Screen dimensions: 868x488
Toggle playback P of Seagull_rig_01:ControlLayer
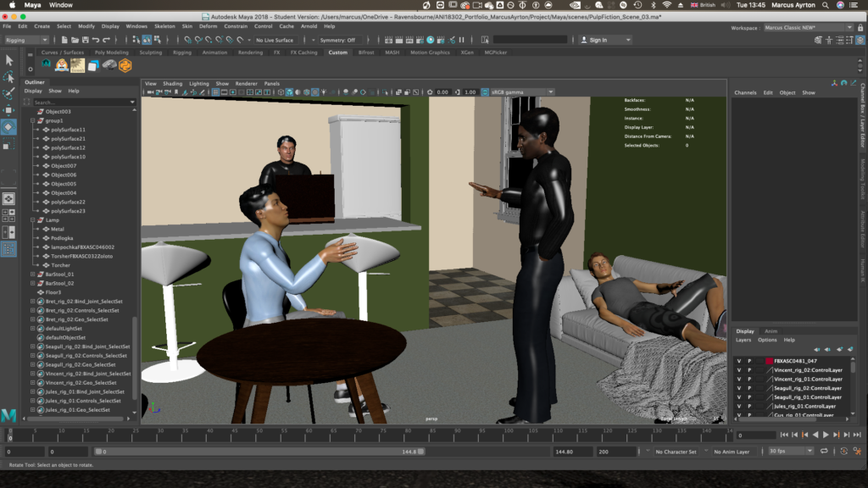tap(749, 397)
